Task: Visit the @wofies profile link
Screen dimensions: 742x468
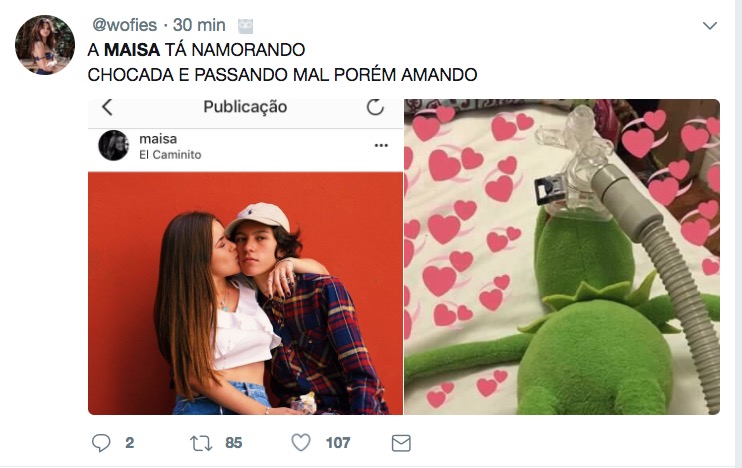Action: coord(124,25)
